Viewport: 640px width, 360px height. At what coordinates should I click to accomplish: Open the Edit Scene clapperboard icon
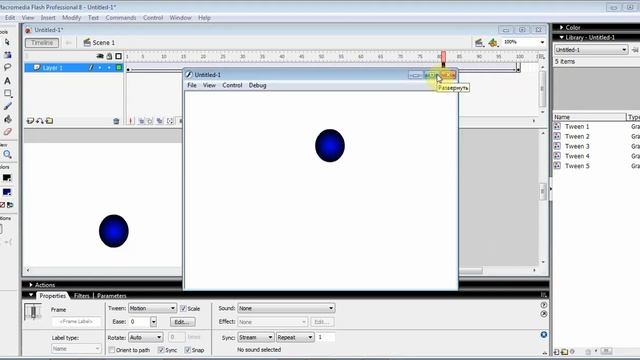pyautogui.click(x=479, y=42)
